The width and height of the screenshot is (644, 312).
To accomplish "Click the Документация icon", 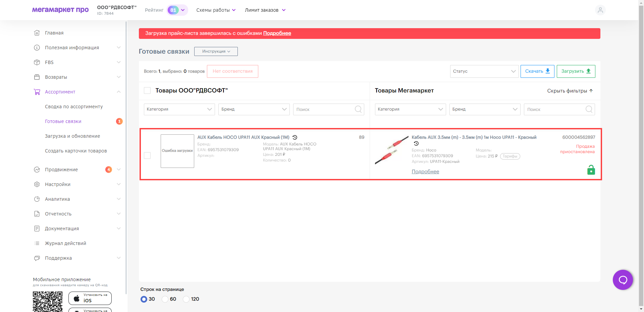I will click(x=37, y=229).
